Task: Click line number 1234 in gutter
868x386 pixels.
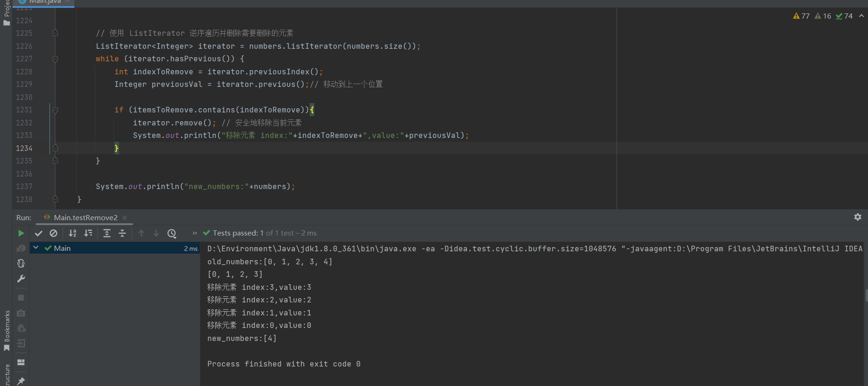Action: pyautogui.click(x=24, y=148)
